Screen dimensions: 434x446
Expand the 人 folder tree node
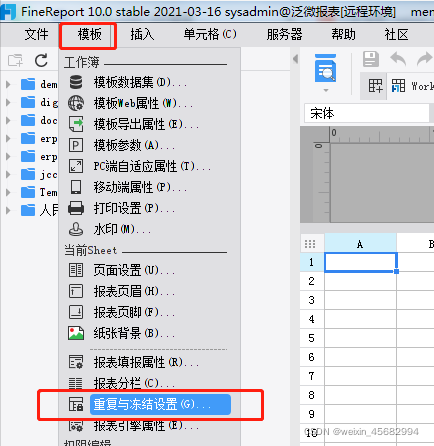[x=8, y=210]
